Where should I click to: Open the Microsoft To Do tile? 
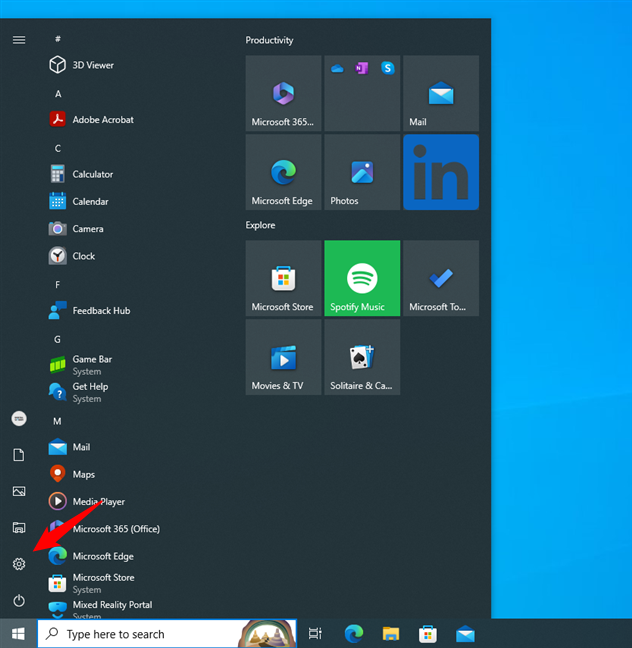click(x=441, y=278)
